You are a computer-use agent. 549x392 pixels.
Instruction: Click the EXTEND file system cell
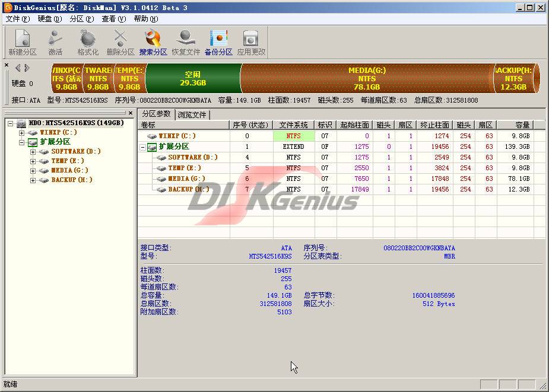(293, 146)
